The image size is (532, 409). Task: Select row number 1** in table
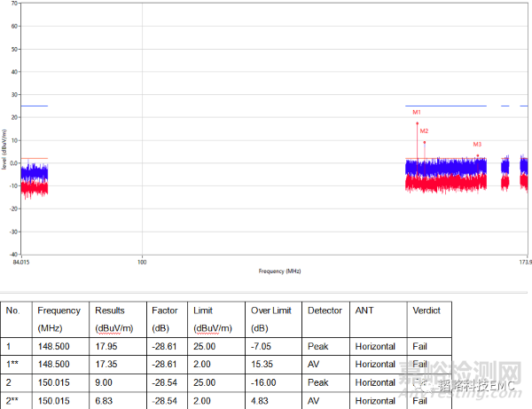coord(14,365)
